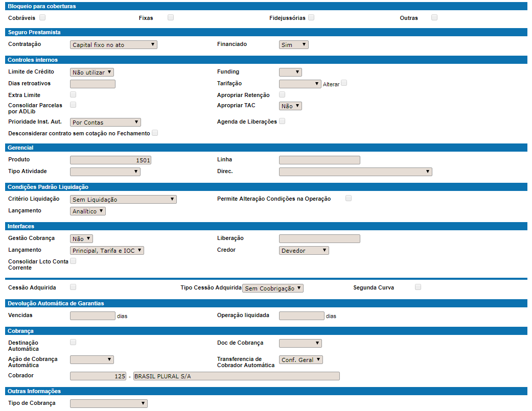Image resolution: width=532 pixels, height=411 pixels.
Task: Check the Cobráveis coverage checkbox
Action: tap(42, 17)
